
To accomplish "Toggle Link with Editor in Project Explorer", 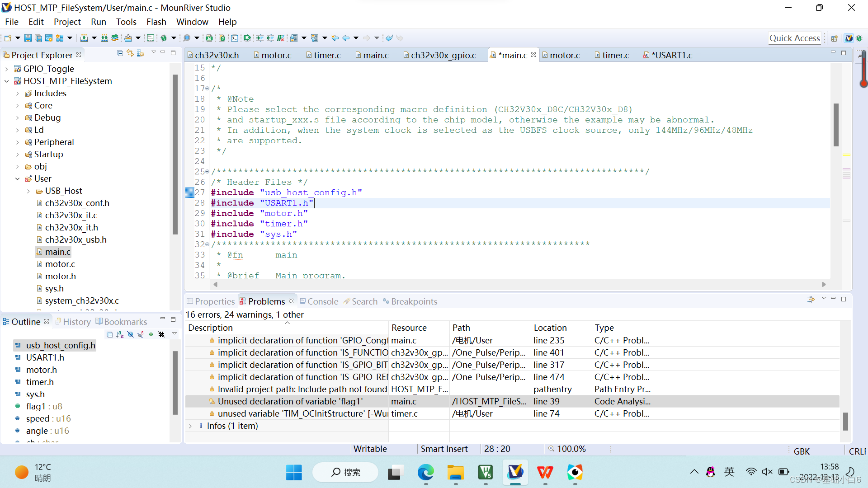I will [x=130, y=53].
